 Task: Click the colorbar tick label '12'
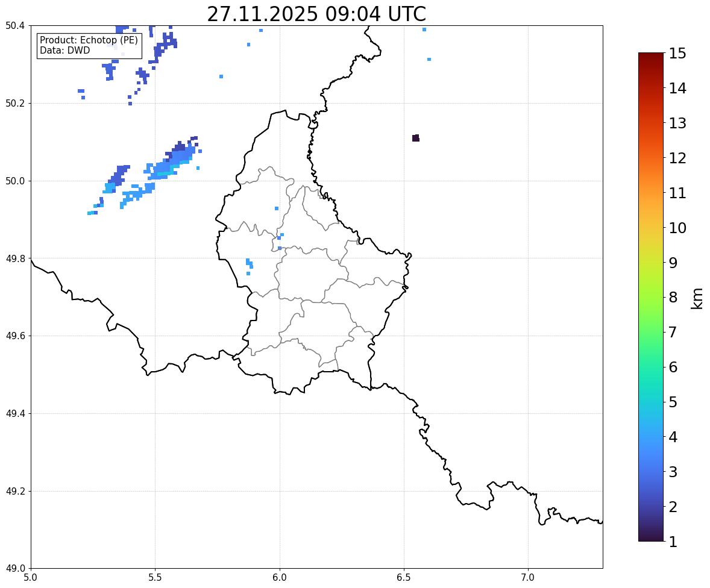point(677,158)
